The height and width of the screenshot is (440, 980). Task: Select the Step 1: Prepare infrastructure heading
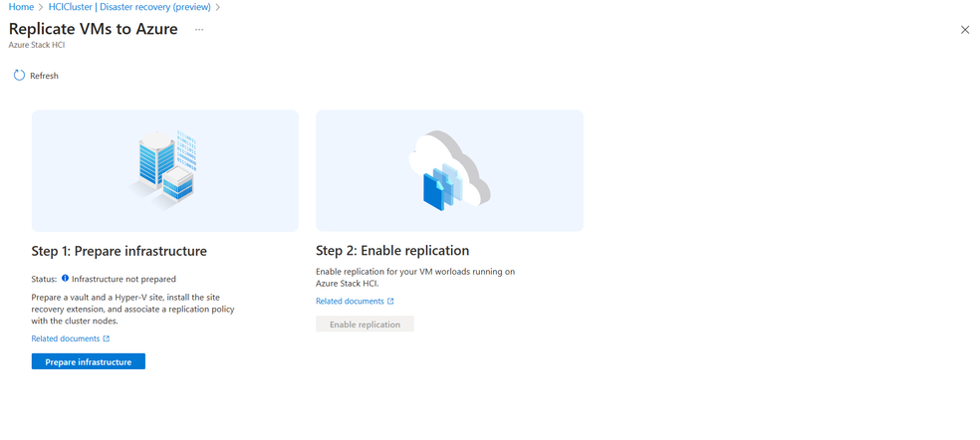[x=119, y=251]
